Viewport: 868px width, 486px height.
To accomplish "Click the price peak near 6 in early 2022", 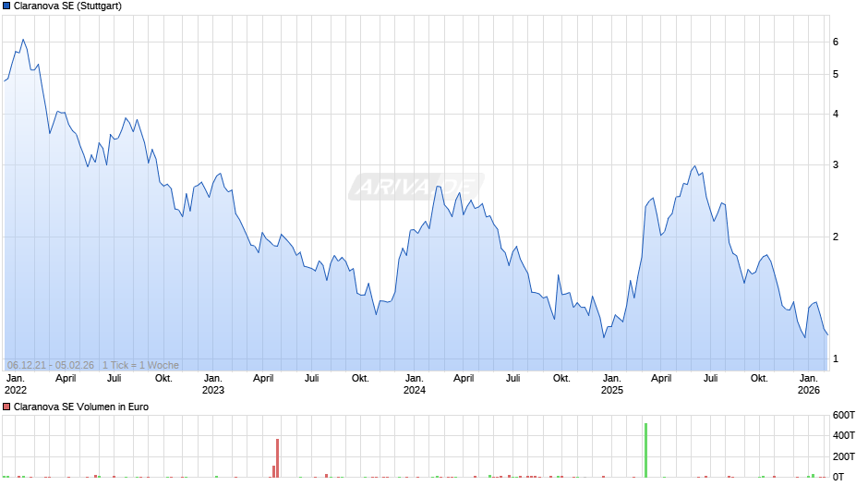I will 23,40.
